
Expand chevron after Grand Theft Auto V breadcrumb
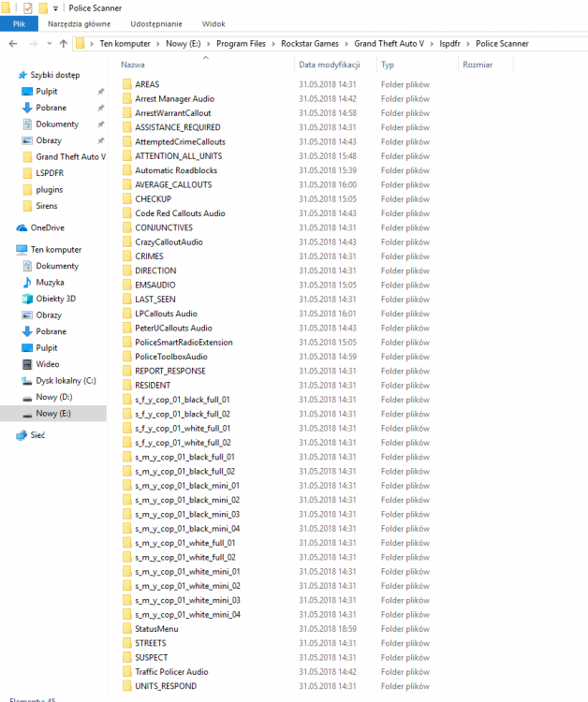[432, 44]
